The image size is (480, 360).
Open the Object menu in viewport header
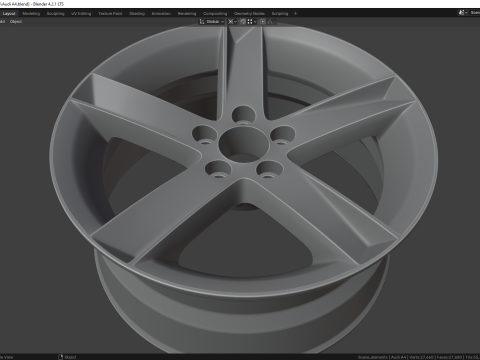click(16, 22)
